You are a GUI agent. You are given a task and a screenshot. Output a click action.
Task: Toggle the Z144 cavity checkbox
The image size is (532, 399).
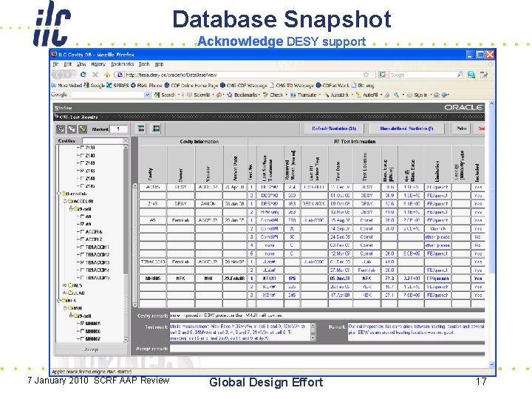click(82, 179)
